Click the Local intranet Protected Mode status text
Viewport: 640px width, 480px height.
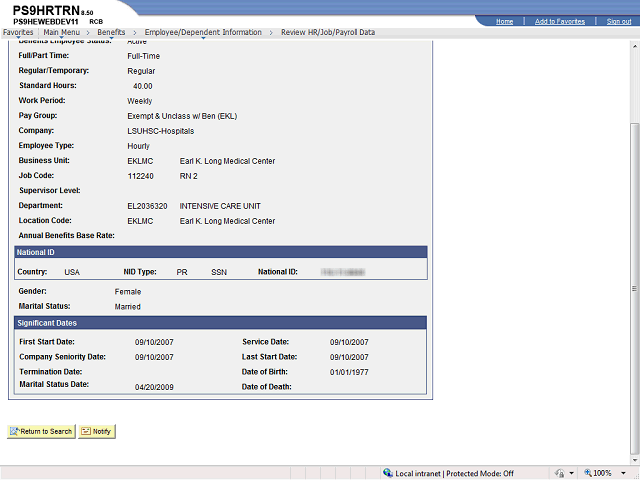[x=454, y=473]
